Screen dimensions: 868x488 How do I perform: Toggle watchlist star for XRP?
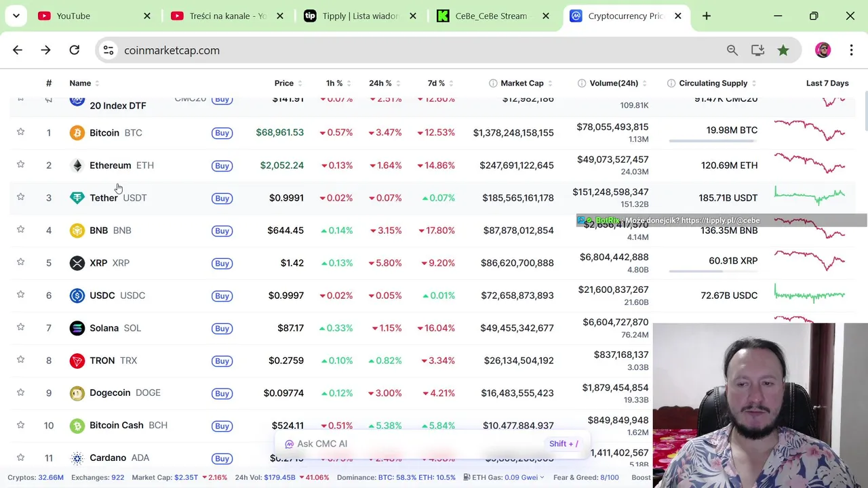[20, 262]
